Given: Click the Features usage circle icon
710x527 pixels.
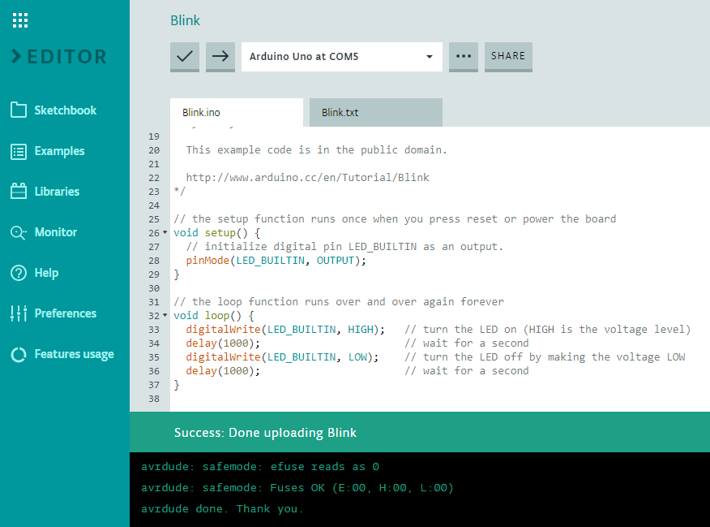Looking at the screenshot, I should [x=18, y=354].
